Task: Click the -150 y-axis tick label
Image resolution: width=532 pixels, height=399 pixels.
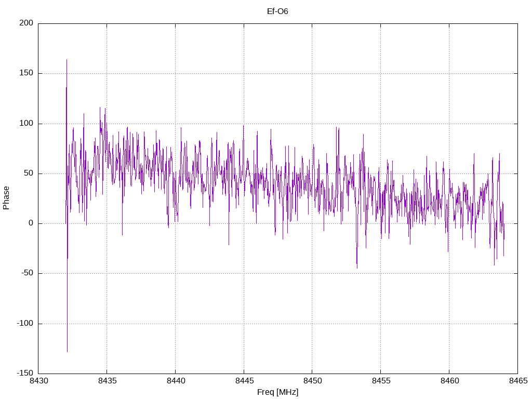Action: tap(25, 373)
